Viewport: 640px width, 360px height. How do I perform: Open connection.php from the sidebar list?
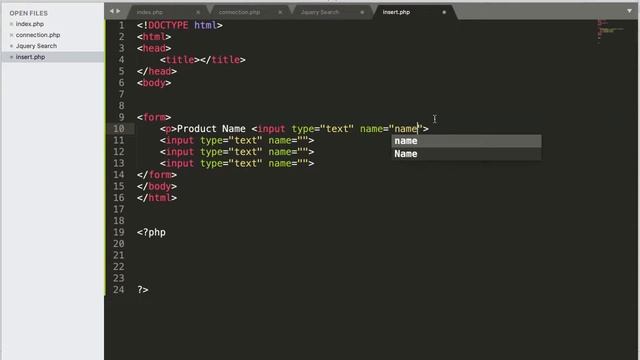(38, 35)
